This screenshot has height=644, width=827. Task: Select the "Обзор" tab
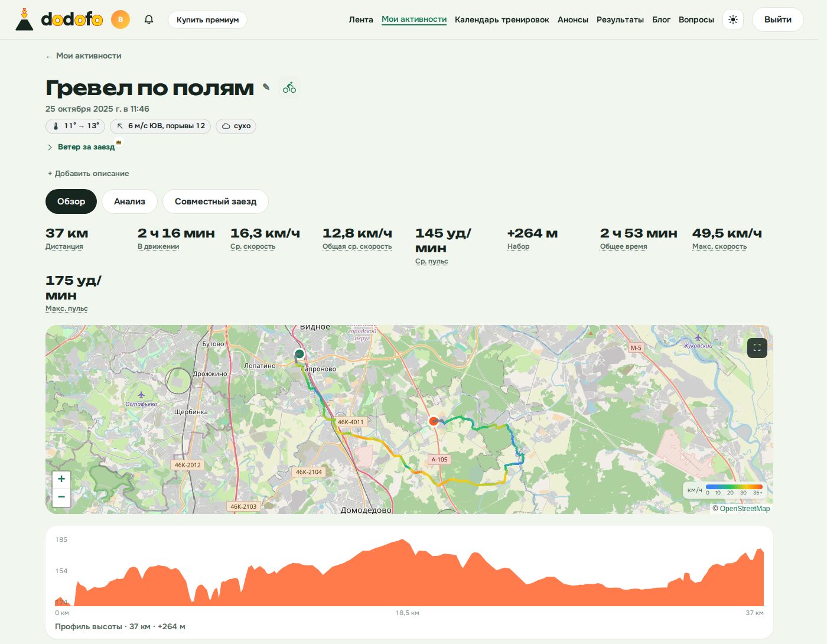[71, 201]
